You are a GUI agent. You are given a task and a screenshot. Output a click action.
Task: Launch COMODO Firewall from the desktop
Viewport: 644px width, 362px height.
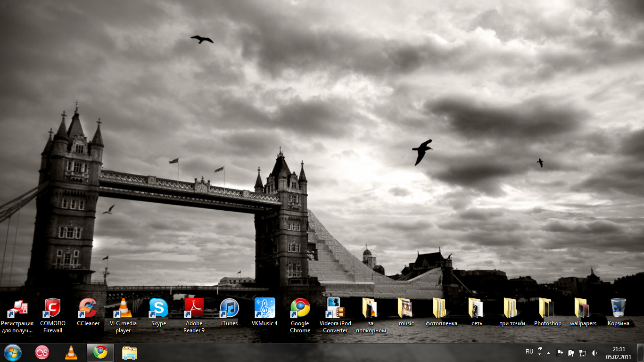tap(53, 316)
